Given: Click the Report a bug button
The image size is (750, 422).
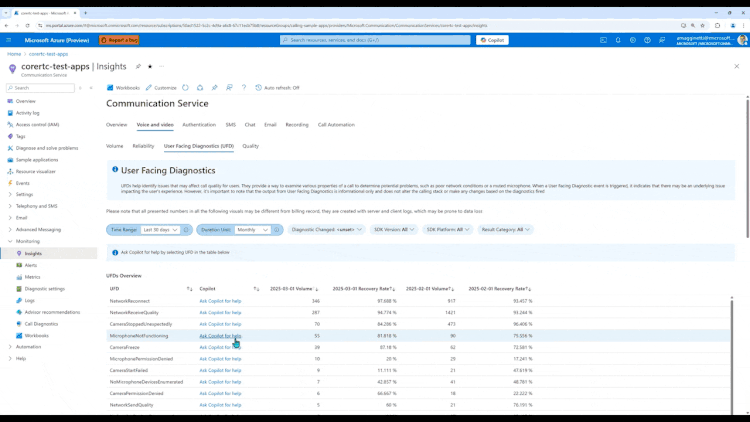Looking at the screenshot, I should pos(119,40).
